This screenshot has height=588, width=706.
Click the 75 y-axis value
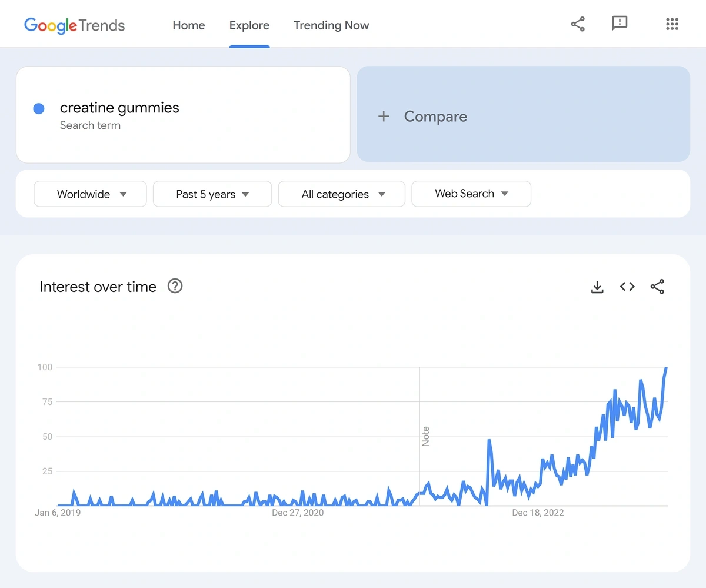[47, 402]
